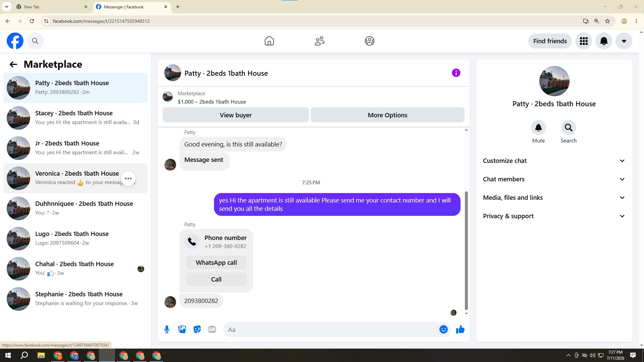The image size is (644, 362).
Task: Open options for Veronica conversation
Action: point(128,178)
